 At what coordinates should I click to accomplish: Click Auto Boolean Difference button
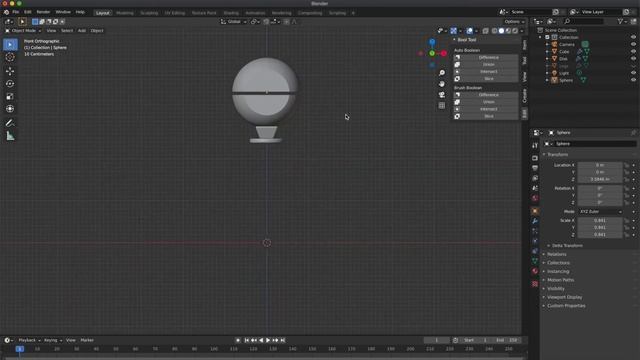485,58
